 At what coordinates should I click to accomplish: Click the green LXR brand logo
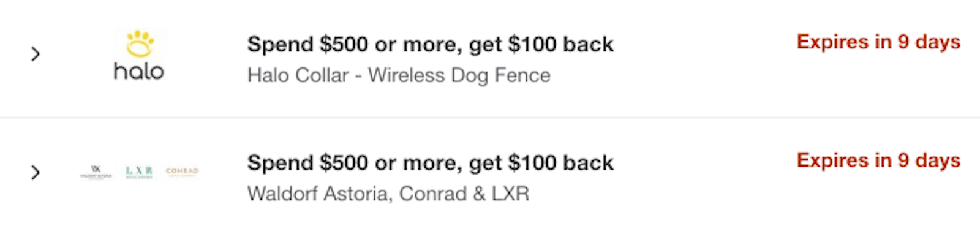tap(139, 172)
